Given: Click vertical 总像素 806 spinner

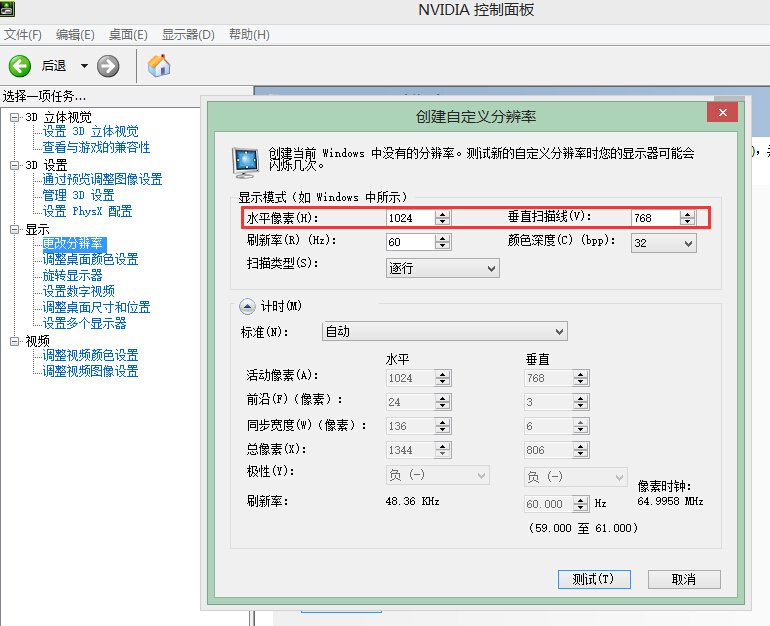Looking at the screenshot, I should click(x=580, y=450).
